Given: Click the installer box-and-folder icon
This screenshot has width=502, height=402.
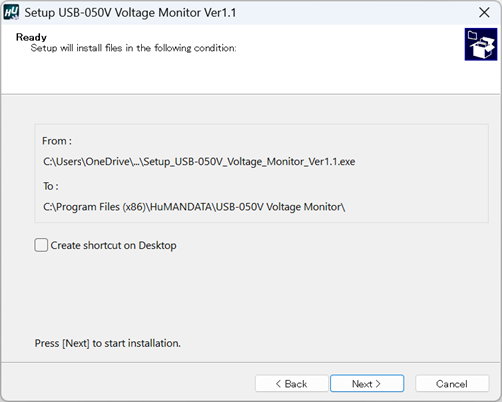Looking at the screenshot, I should pyautogui.click(x=481, y=44).
